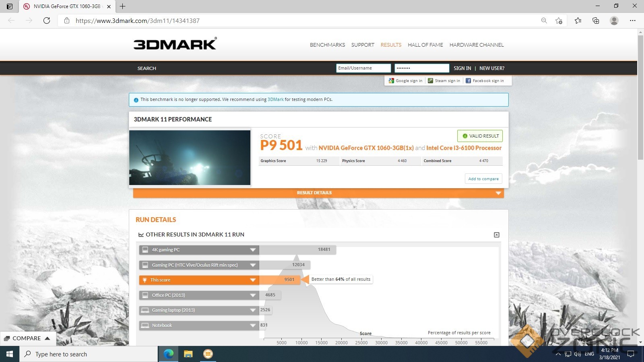Image resolution: width=644 pixels, height=362 pixels.
Task: Open the Results menu
Action: [x=391, y=45]
